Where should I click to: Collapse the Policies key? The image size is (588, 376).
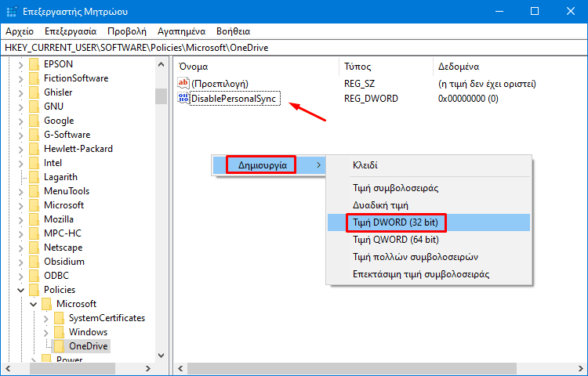[x=21, y=290]
